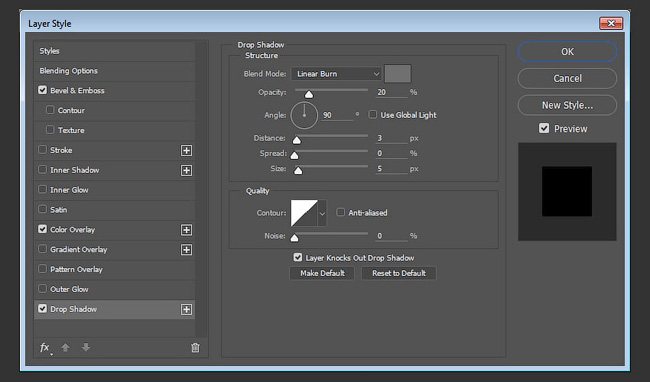Open the fx effects menu icon
This screenshot has width=650, height=382.
[45, 348]
